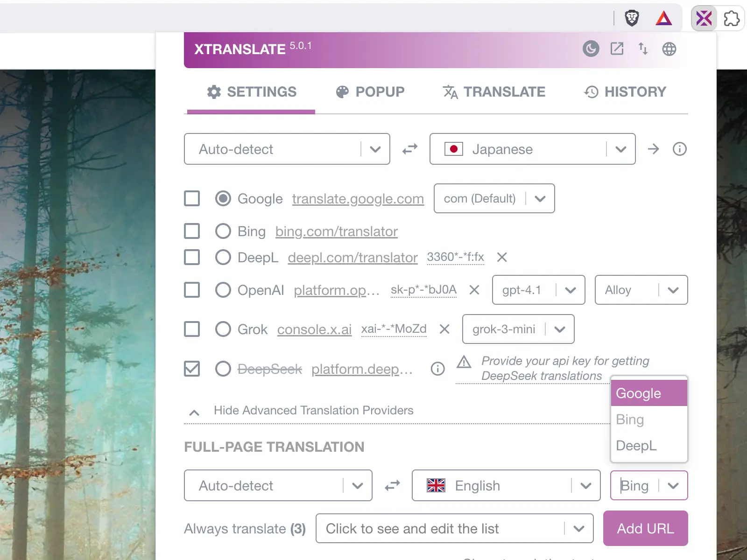This screenshot has height=560, width=747.
Task: Select DeepL from the provider list
Action: (x=636, y=446)
